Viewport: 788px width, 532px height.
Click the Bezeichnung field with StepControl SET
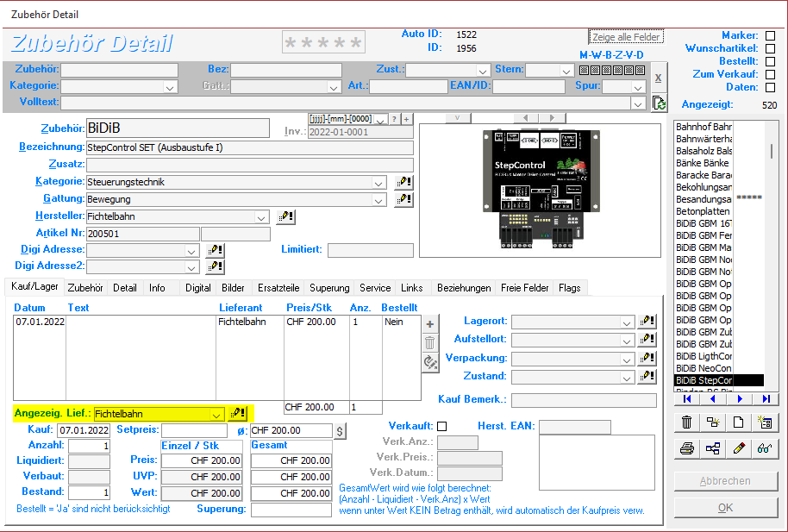point(250,147)
